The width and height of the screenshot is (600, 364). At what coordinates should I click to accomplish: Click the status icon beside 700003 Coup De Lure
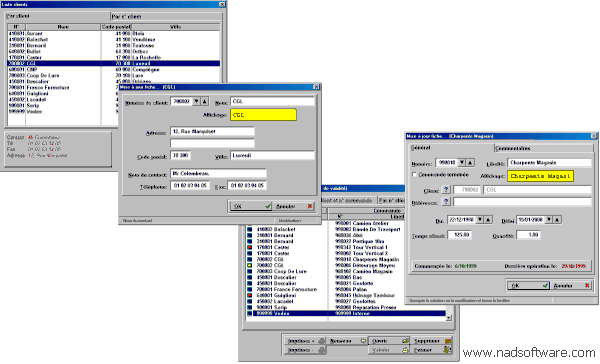[250, 271]
